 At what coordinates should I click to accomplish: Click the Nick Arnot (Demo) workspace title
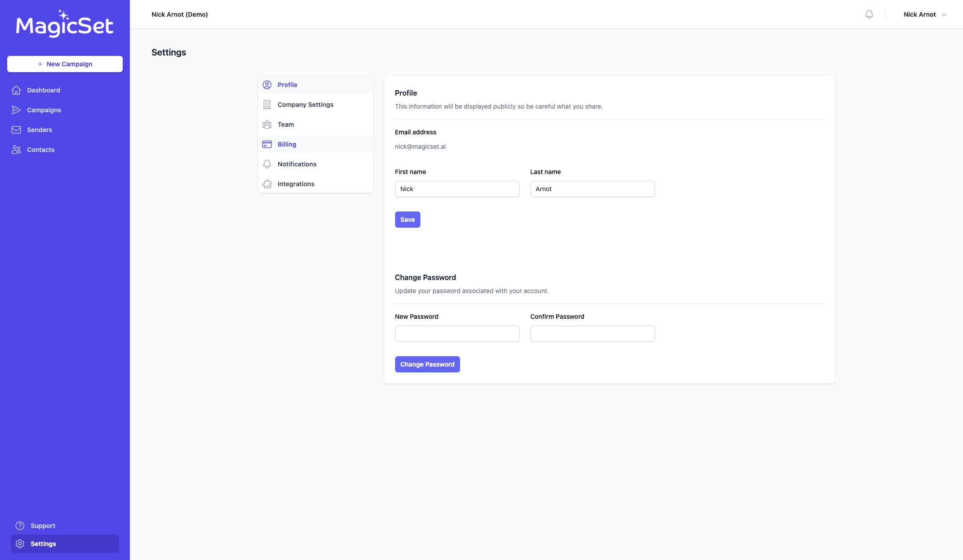tap(180, 14)
